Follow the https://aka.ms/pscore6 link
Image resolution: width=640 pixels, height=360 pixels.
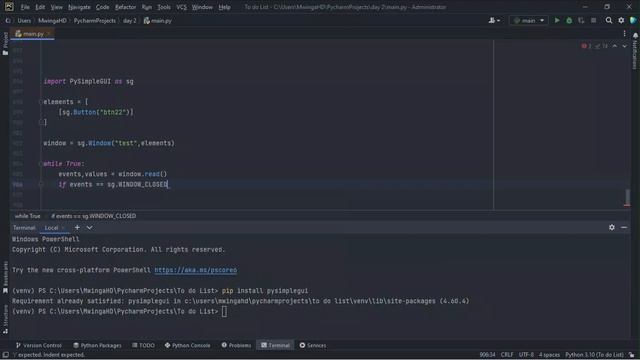196,270
